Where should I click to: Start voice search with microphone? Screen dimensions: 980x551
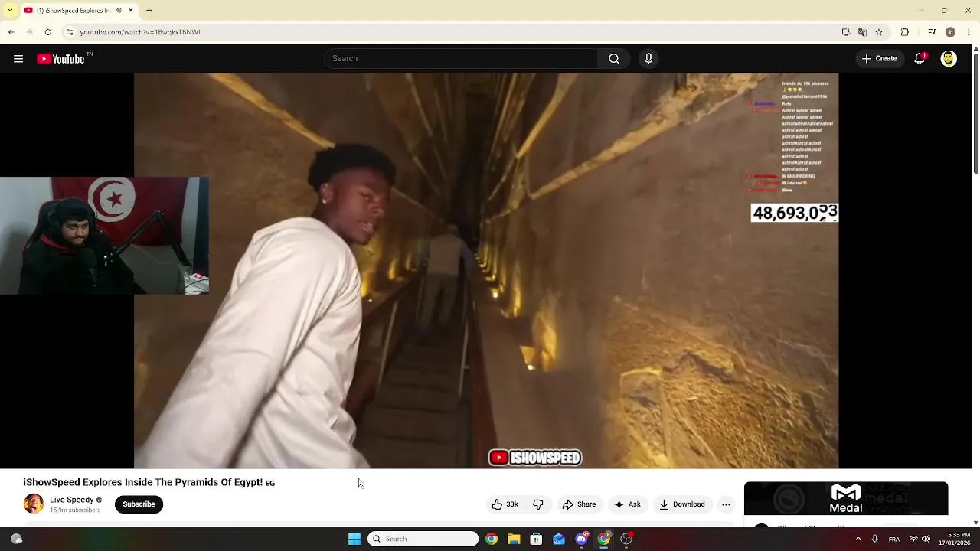(648, 59)
